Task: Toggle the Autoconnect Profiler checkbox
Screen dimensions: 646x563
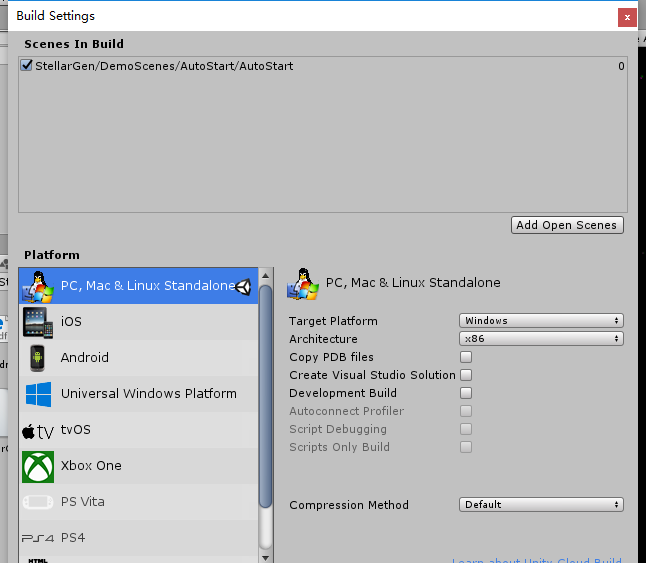Action: coord(466,411)
